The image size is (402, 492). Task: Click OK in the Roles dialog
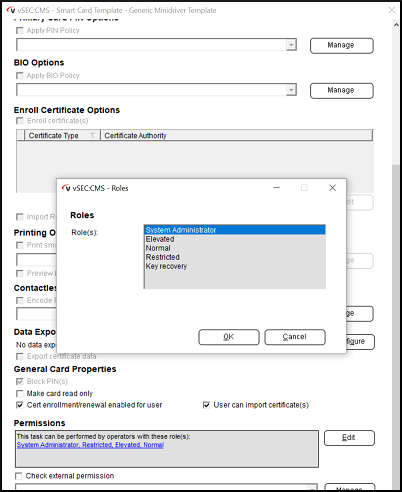click(x=229, y=337)
